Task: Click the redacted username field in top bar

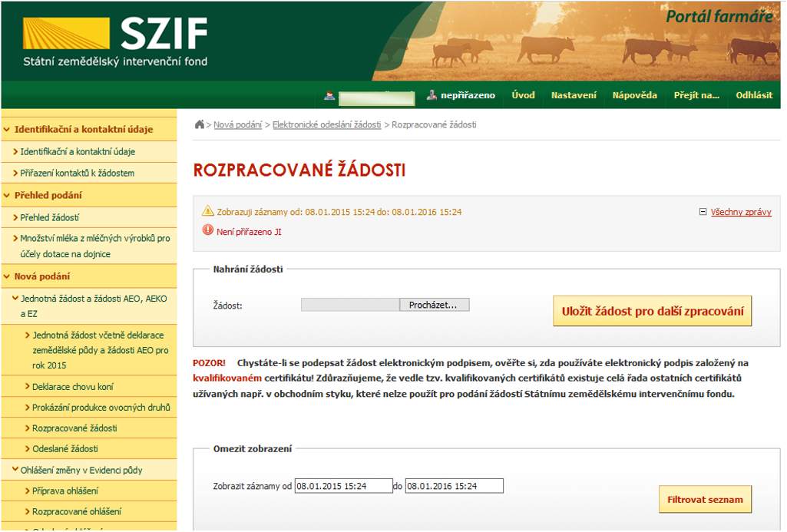Action: (377, 98)
